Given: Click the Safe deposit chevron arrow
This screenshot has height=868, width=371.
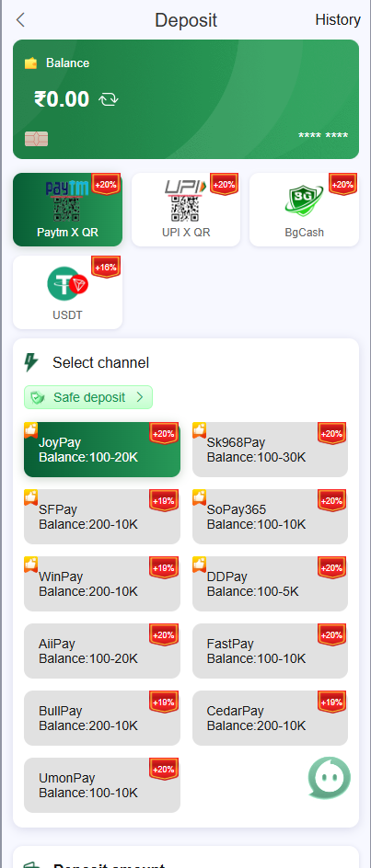Looking at the screenshot, I should point(140,397).
